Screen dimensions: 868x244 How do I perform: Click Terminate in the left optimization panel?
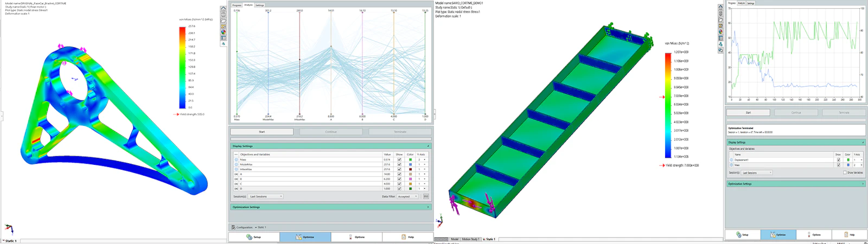tap(400, 132)
